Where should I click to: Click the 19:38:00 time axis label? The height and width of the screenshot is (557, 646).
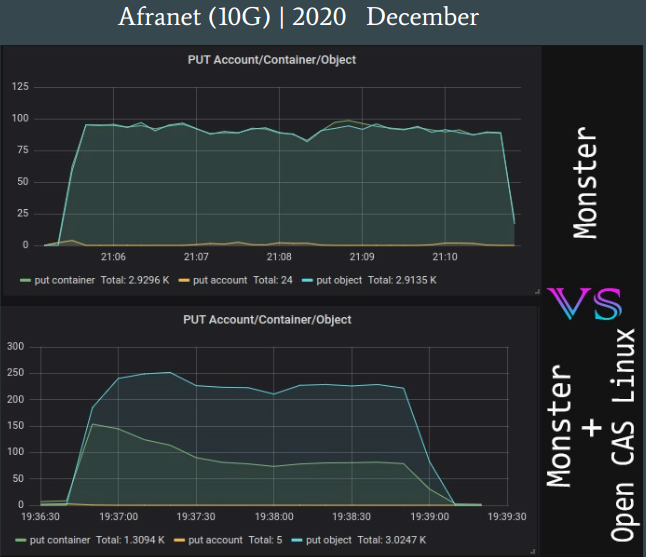click(274, 517)
